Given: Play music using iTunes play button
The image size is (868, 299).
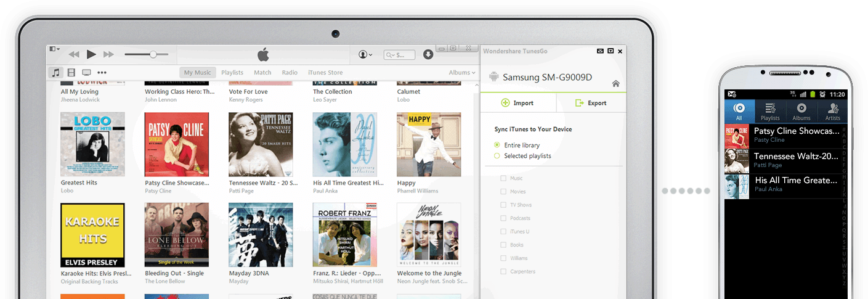Looking at the screenshot, I should (91, 54).
